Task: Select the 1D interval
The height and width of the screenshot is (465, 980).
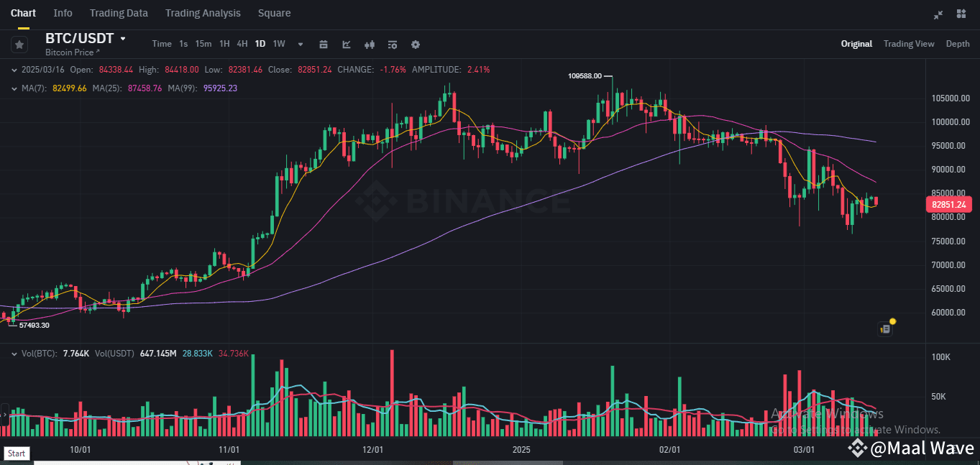Action: click(x=260, y=44)
